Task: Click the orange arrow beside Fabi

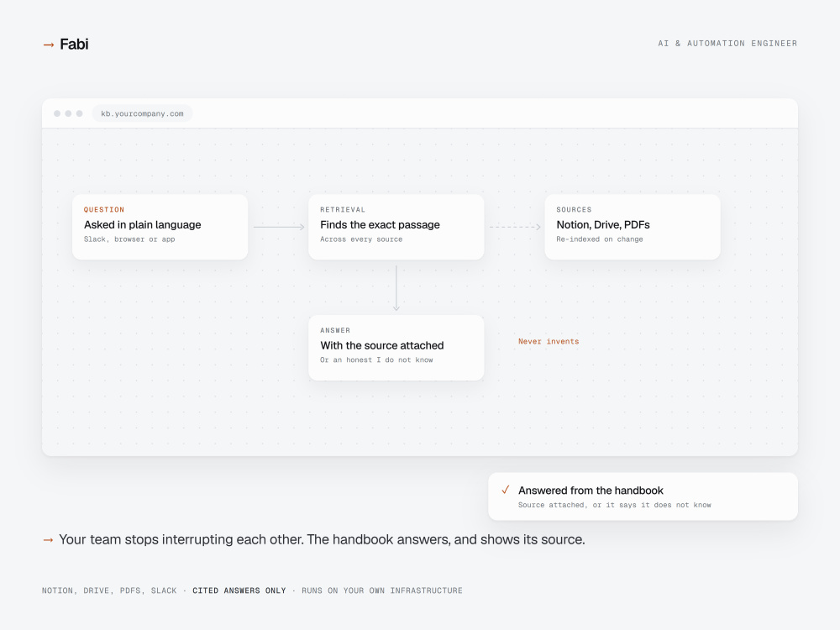Action: pyautogui.click(x=48, y=45)
